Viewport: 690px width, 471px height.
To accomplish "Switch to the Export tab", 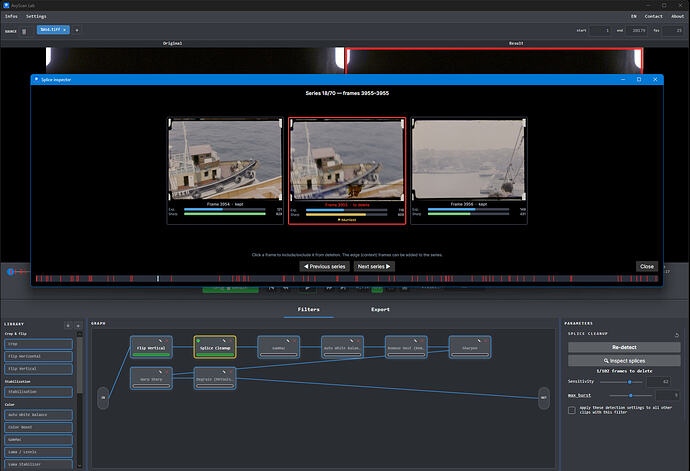I will coord(380,309).
